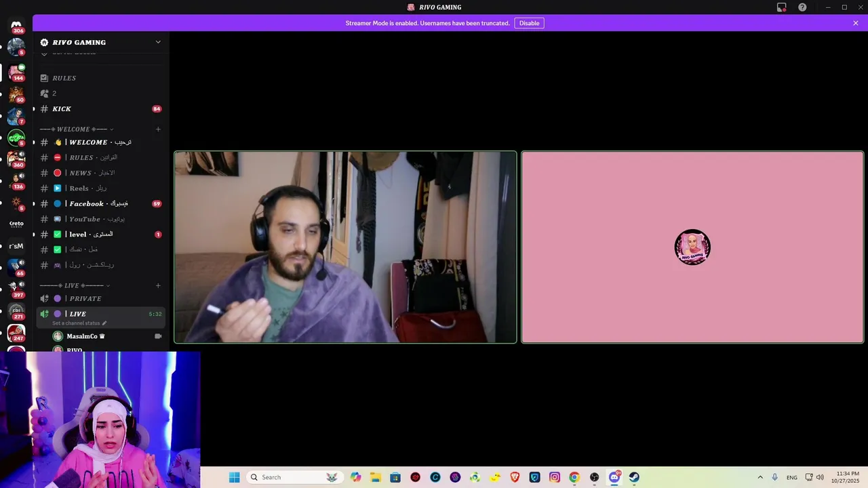Collapse the LIVE category
The image size is (868, 488).
[75, 285]
